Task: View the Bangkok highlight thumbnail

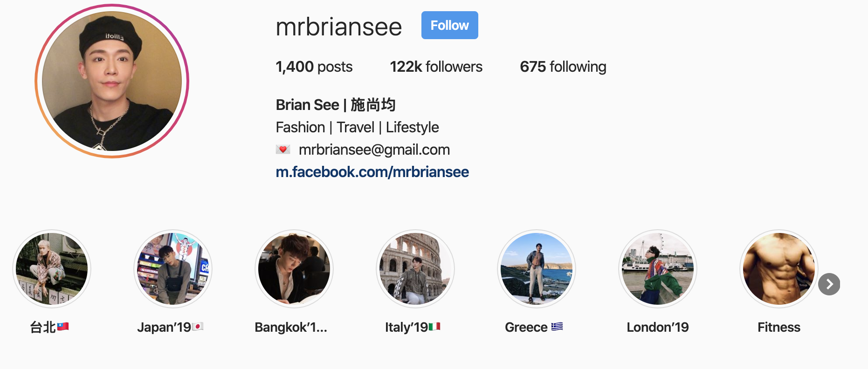Action: coord(294,269)
